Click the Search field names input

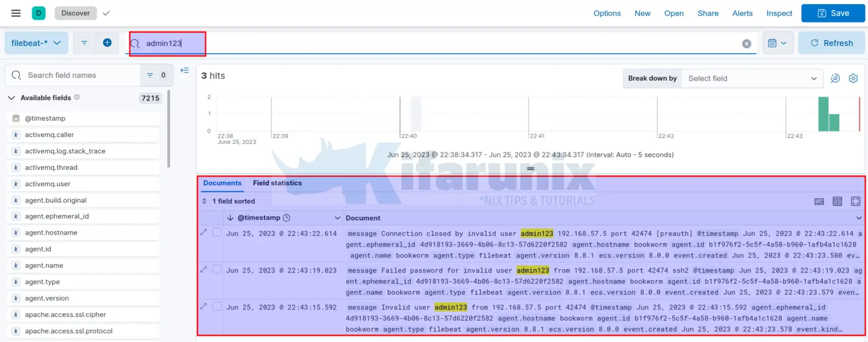(x=79, y=75)
